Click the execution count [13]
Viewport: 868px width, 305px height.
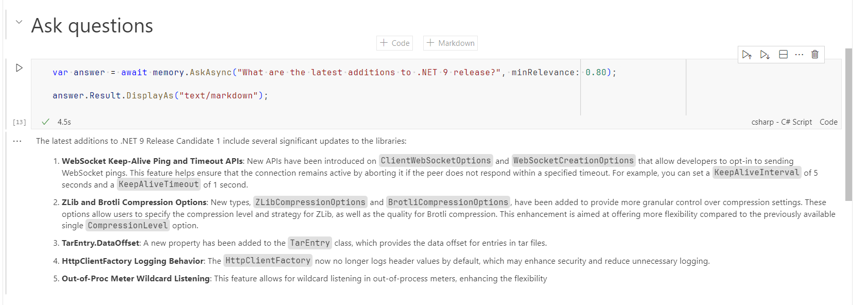[x=19, y=122]
